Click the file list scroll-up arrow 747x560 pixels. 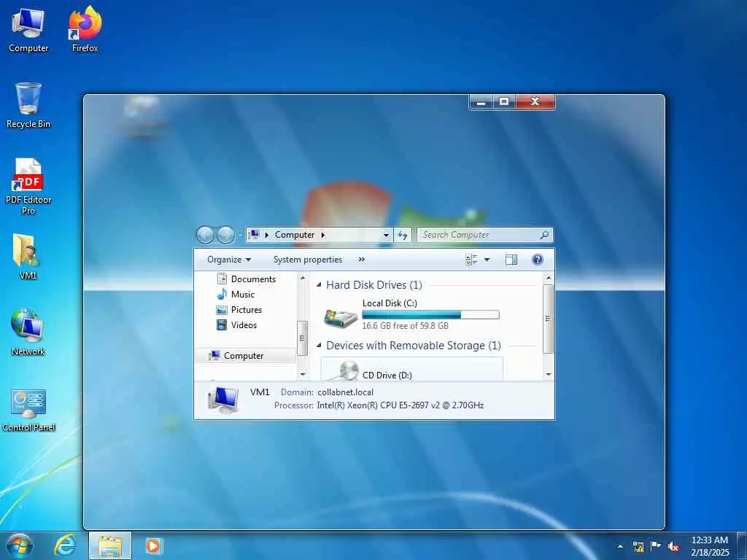pos(548,278)
